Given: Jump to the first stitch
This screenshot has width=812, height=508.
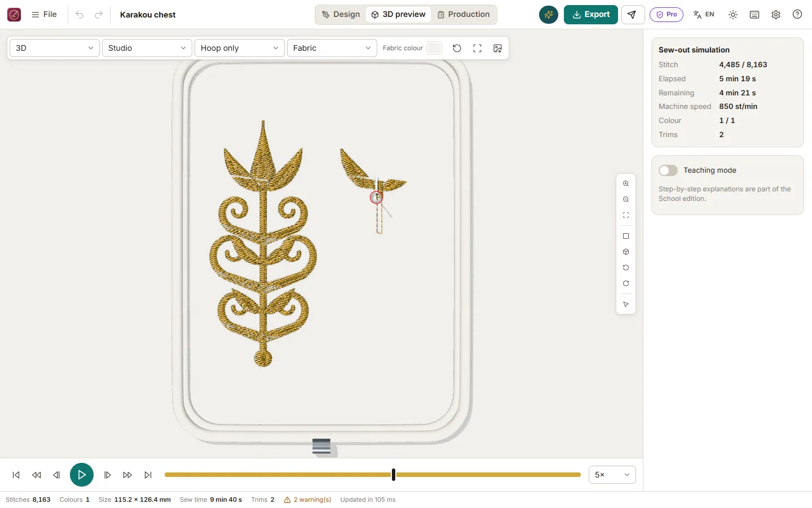Looking at the screenshot, I should (x=16, y=475).
